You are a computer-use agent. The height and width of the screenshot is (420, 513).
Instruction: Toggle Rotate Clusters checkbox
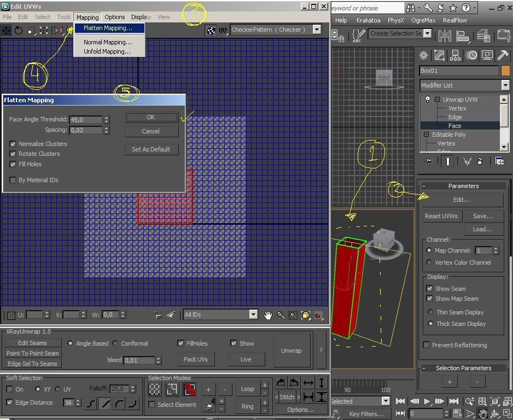tap(13, 154)
